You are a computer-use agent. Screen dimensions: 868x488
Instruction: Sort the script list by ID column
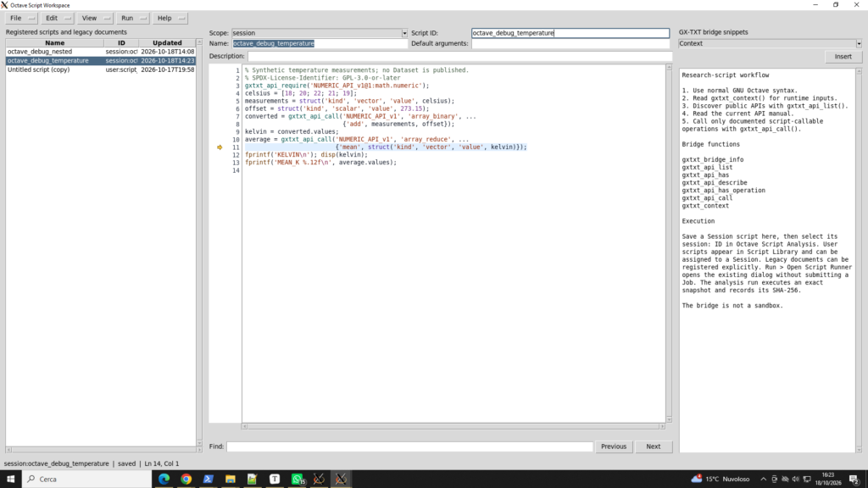coord(121,42)
